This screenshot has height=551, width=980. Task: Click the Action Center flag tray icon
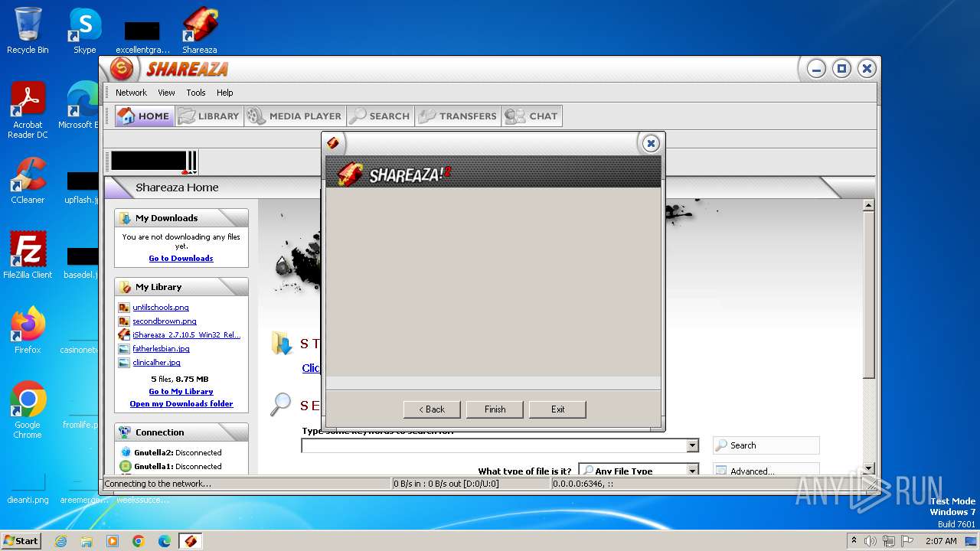click(907, 541)
